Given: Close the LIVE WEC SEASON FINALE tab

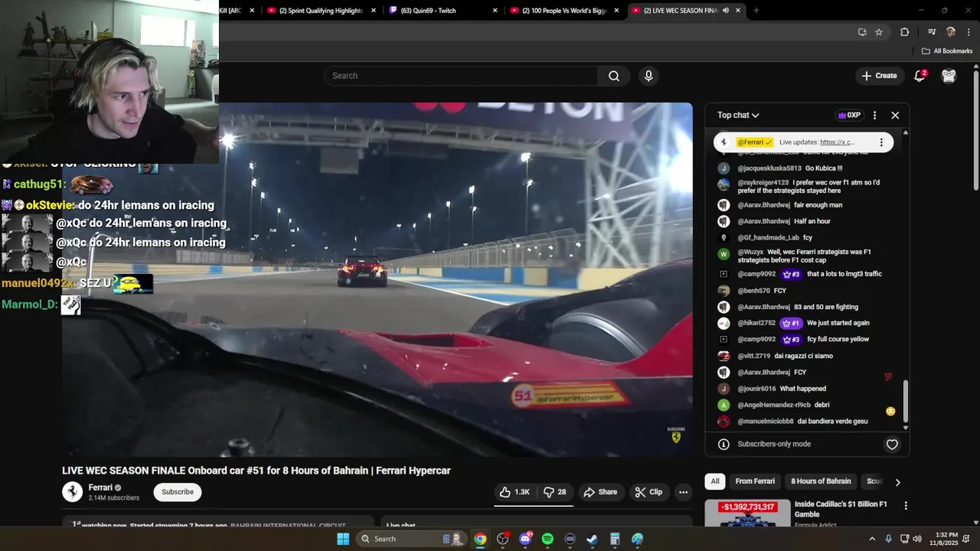Looking at the screenshot, I should (738, 11).
